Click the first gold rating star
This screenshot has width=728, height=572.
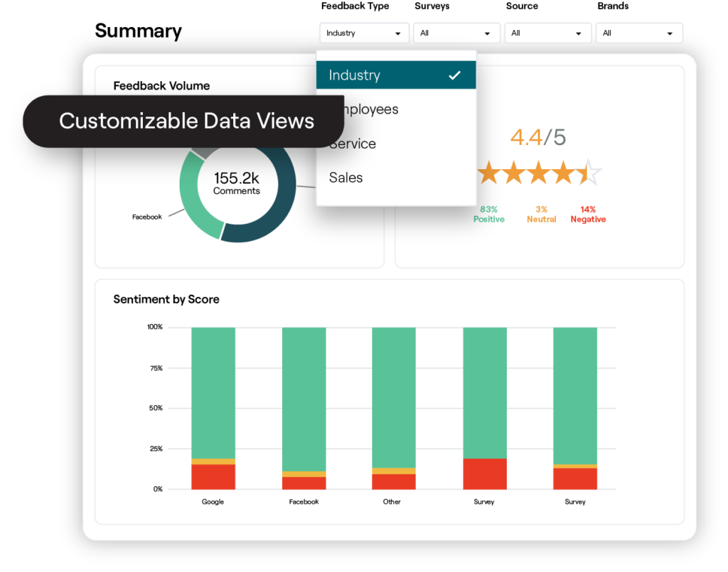click(x=489, y=173)
